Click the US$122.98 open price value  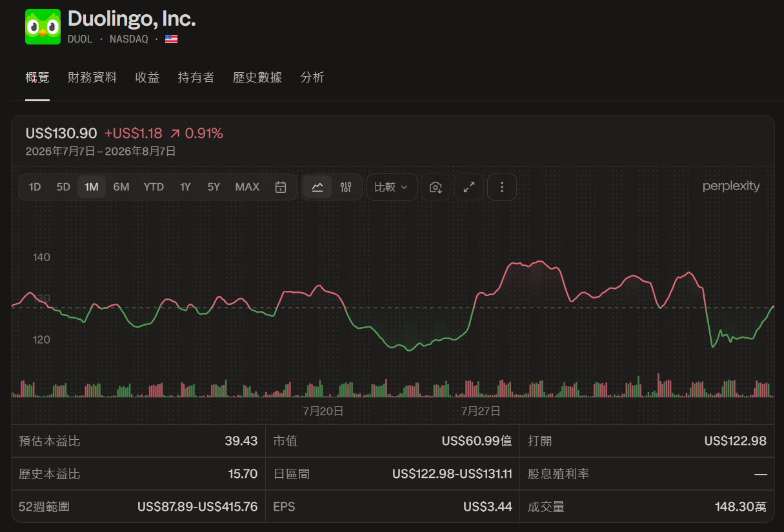[736, 441]
